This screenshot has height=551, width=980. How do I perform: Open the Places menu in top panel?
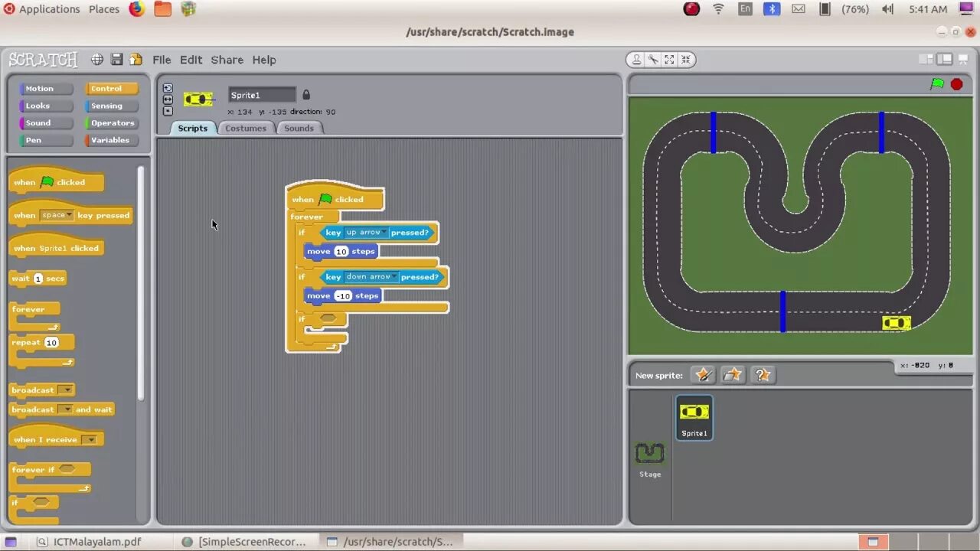pyautogui.click(x=104, y=9)
